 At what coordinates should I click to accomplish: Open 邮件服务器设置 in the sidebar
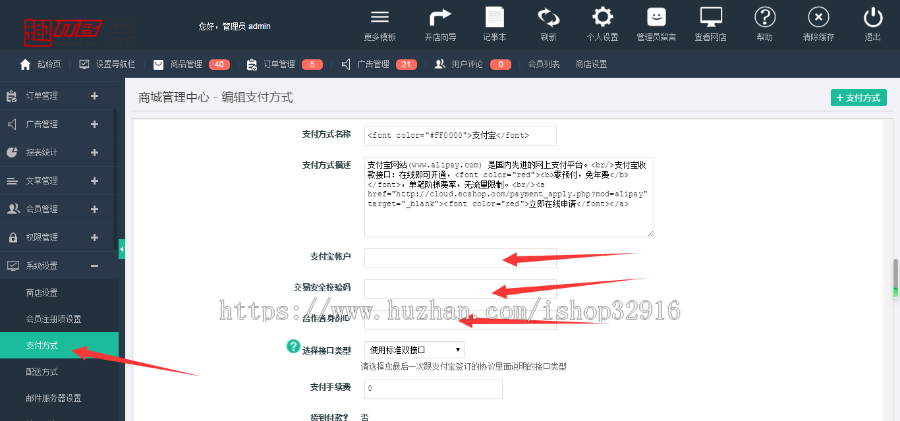pyautogui.click(x=53, y=398)
